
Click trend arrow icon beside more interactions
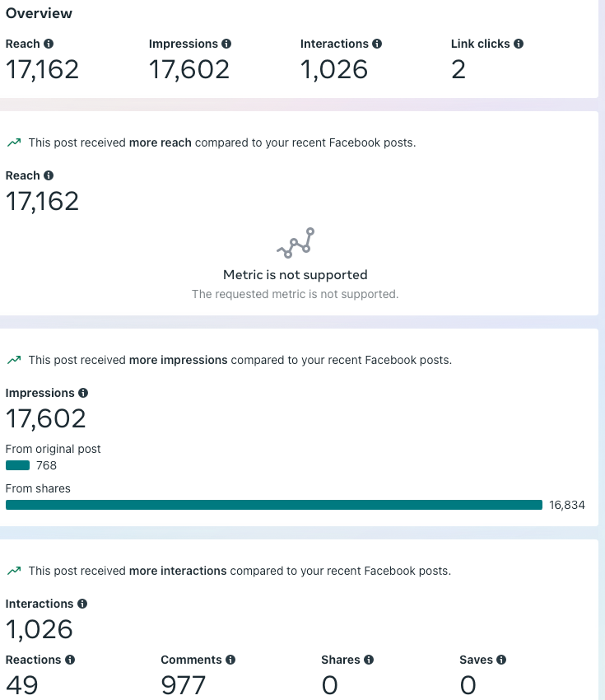[14, 571]
